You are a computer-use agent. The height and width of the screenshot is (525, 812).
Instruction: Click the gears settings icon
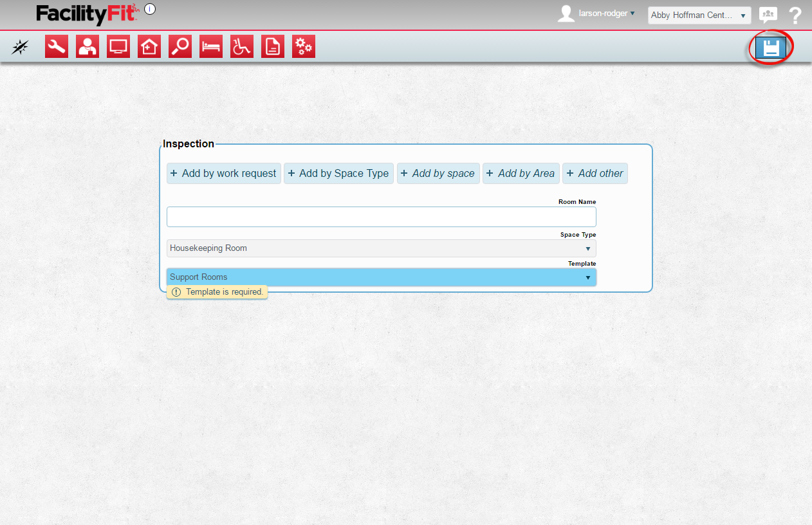pos(304,47)
